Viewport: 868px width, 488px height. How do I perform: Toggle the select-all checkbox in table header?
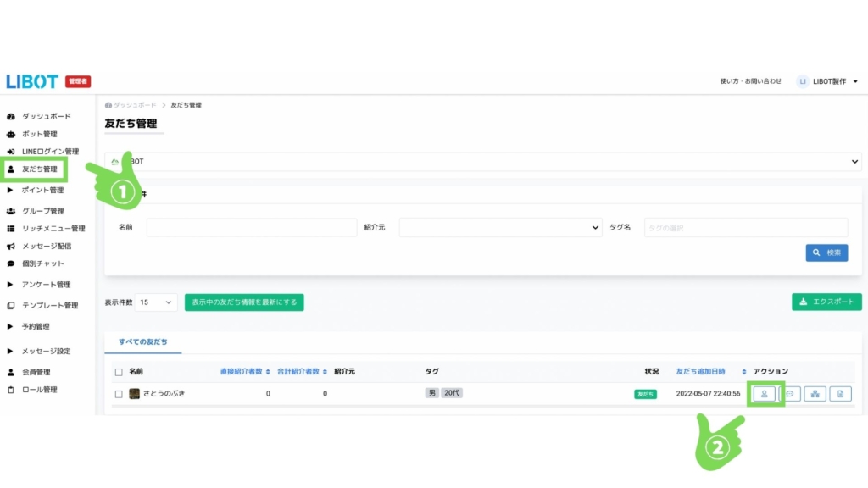coord(119,372)
